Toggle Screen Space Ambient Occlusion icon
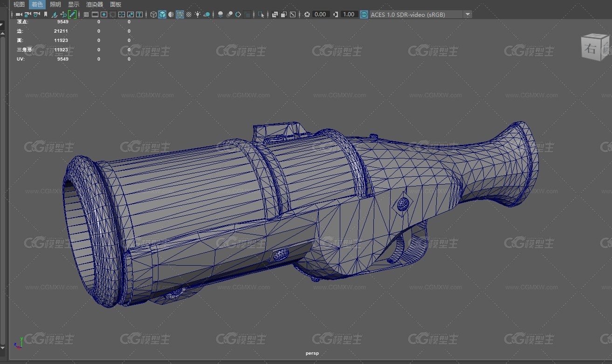Viewport: 612px width, 364px height. [x=220, y=14]
